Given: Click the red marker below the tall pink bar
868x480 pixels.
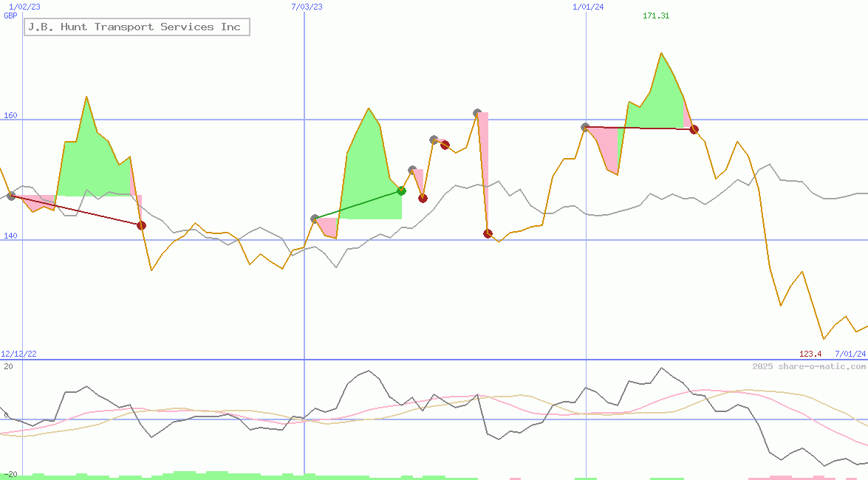Looking at the screenshot, I should coord(488,233).
